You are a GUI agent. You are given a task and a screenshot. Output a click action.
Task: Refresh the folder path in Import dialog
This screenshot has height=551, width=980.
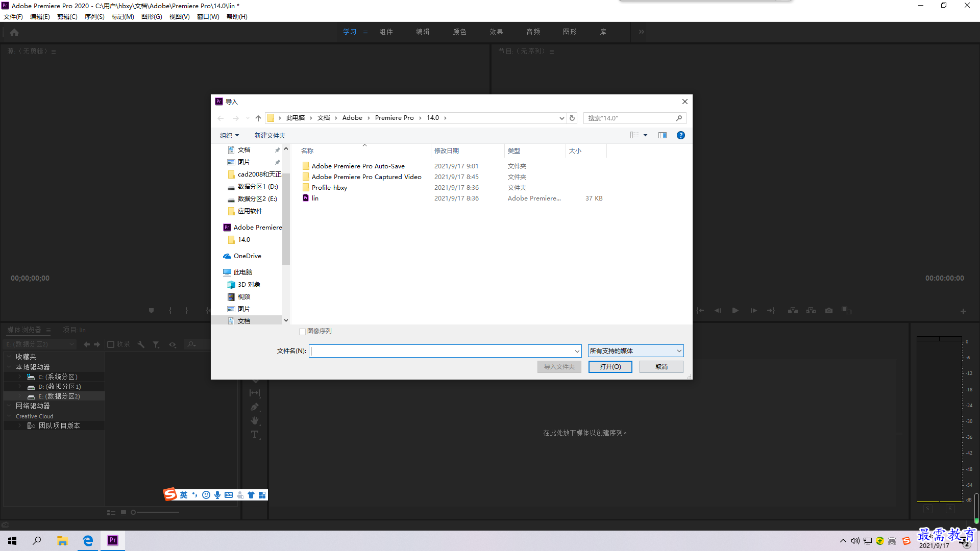click(x=572, y=118)
